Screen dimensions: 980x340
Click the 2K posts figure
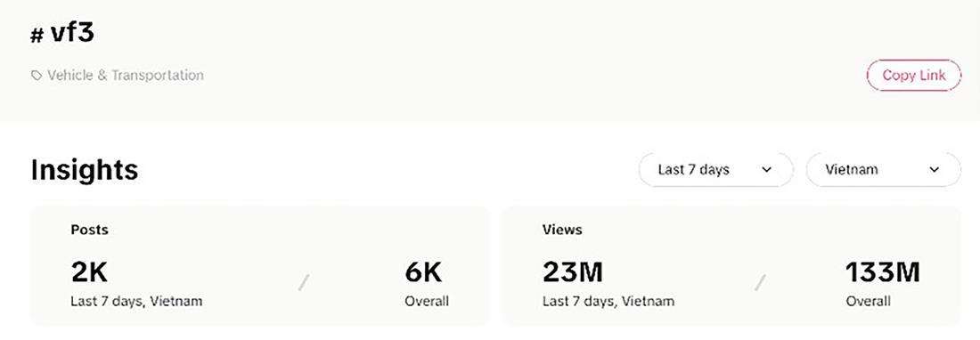coord(89,272)
